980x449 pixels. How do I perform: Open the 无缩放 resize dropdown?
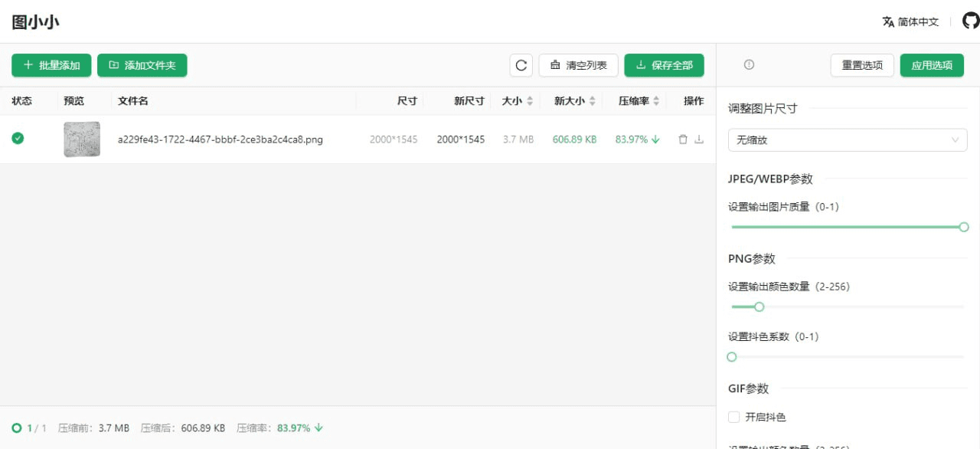point(847,140)
